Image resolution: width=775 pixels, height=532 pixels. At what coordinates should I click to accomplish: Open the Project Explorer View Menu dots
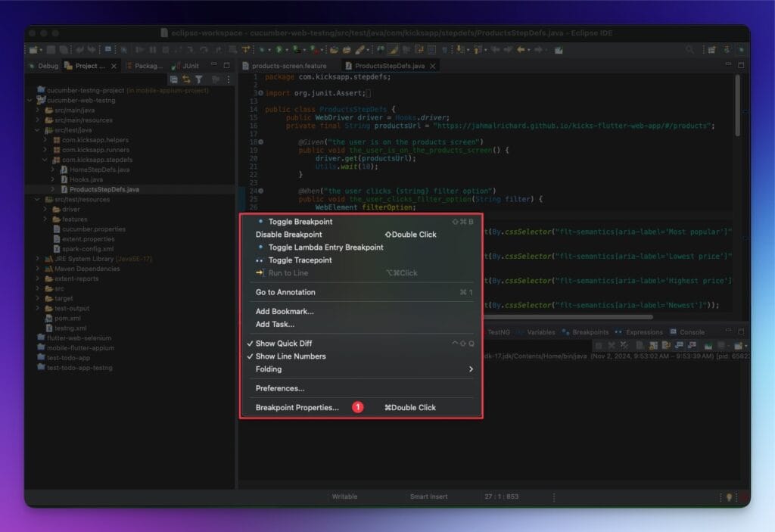coord(229,79)
